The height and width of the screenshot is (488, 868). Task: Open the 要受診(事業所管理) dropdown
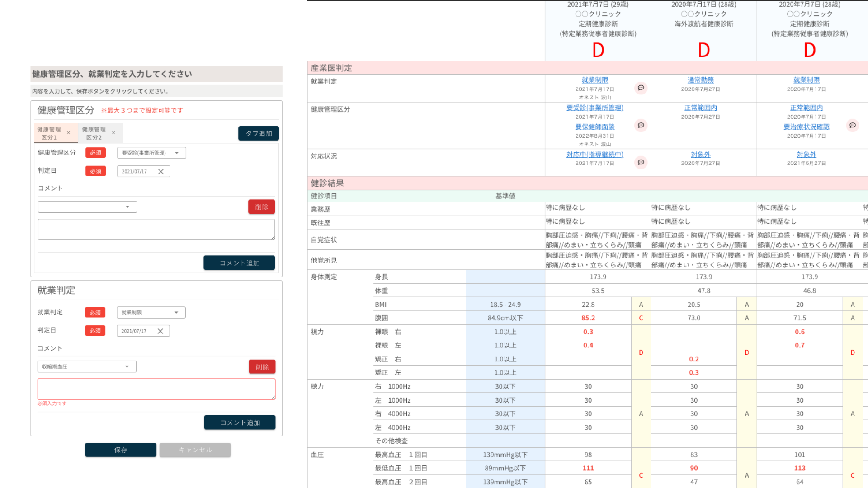coord(151,153)
